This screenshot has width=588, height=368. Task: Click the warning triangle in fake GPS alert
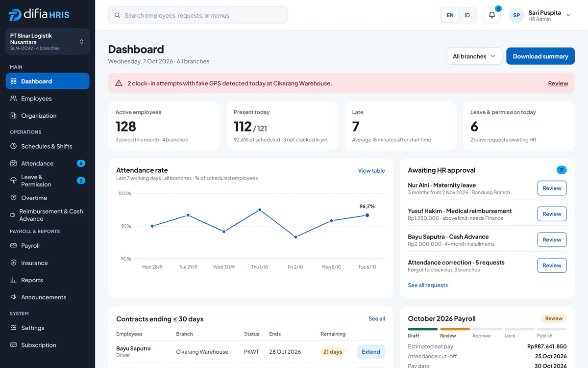119,83
